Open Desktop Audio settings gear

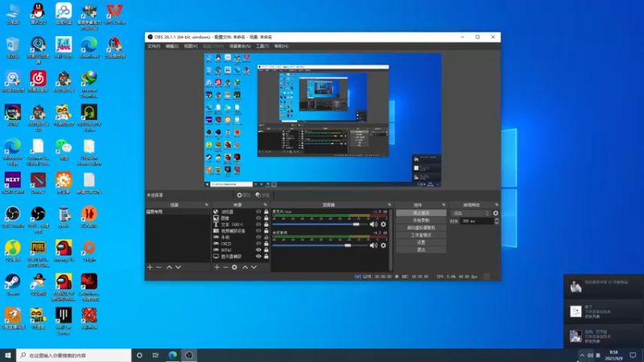383,245
